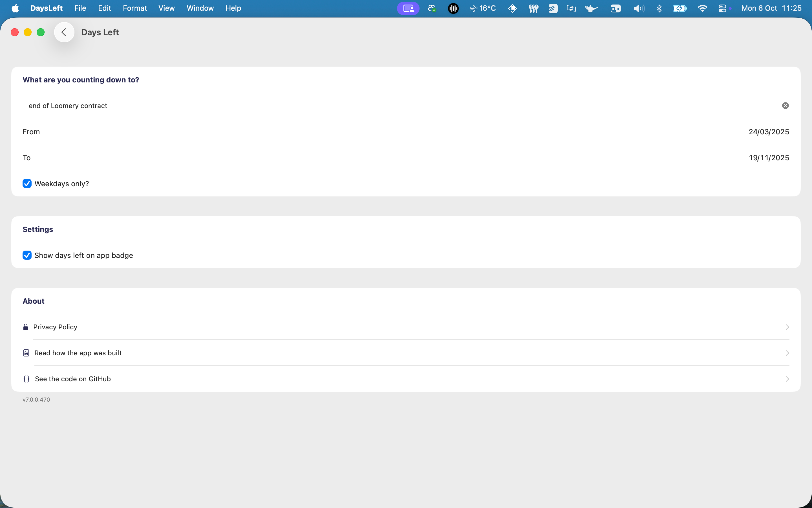Image resolution: width=812 pixels, height=508 pixels.
Task: Click the chevron on the GitHub code row
Action: point(787,379)
